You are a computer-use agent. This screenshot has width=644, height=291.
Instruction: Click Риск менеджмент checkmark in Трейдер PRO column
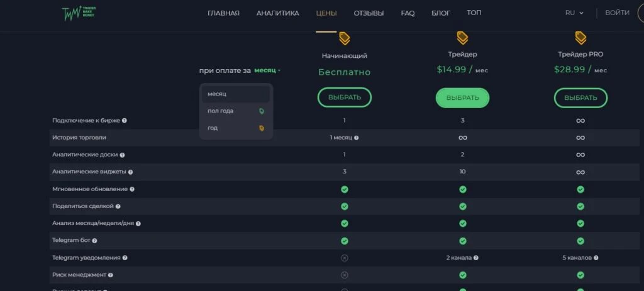[580, 275]
